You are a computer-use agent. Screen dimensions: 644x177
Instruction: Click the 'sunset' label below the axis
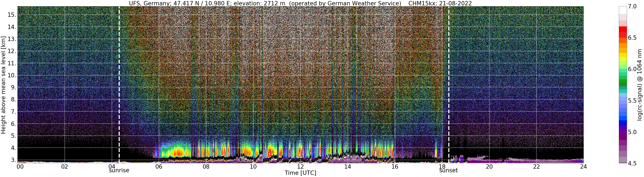coord(449,171)
